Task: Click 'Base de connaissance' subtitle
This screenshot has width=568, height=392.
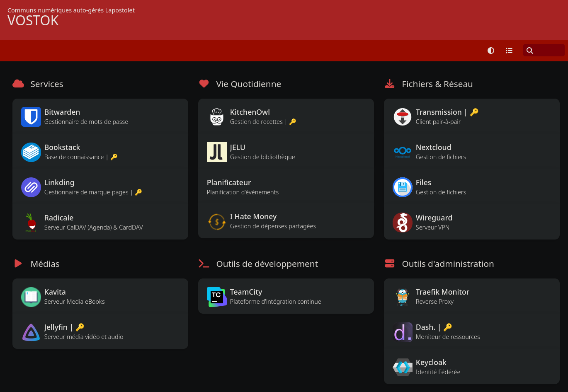Action: pyautogui.click(x=74, y=157)
